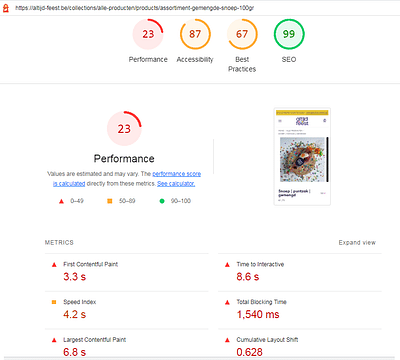Click the red triangle beside First Contentful Paint
400x360 pixels.
(54, 265)
